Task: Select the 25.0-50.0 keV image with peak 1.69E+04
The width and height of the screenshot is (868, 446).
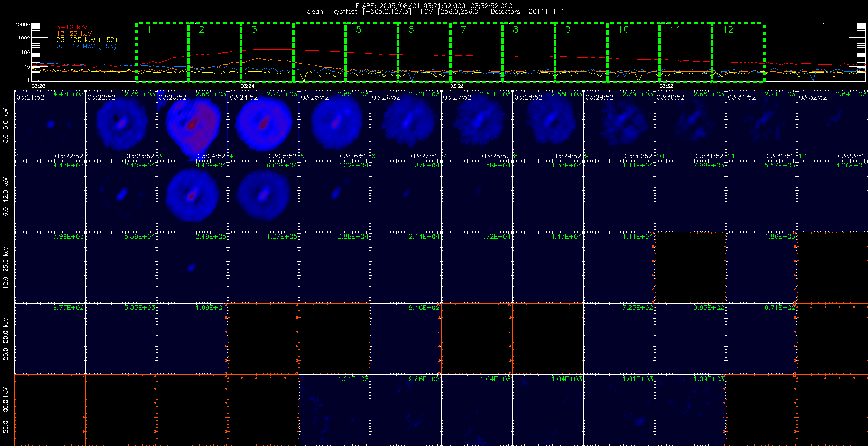Action: pyautogui.click(x=192, y=339)
